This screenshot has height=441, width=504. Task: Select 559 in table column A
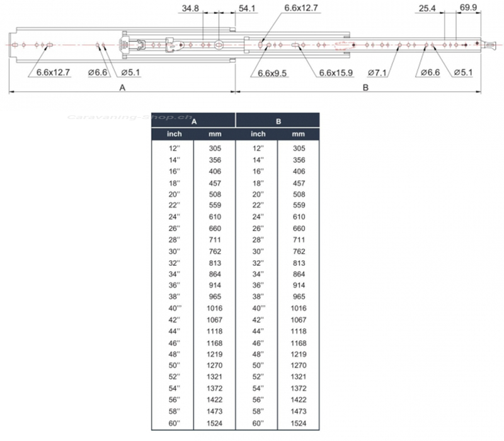tap(215, 205)
